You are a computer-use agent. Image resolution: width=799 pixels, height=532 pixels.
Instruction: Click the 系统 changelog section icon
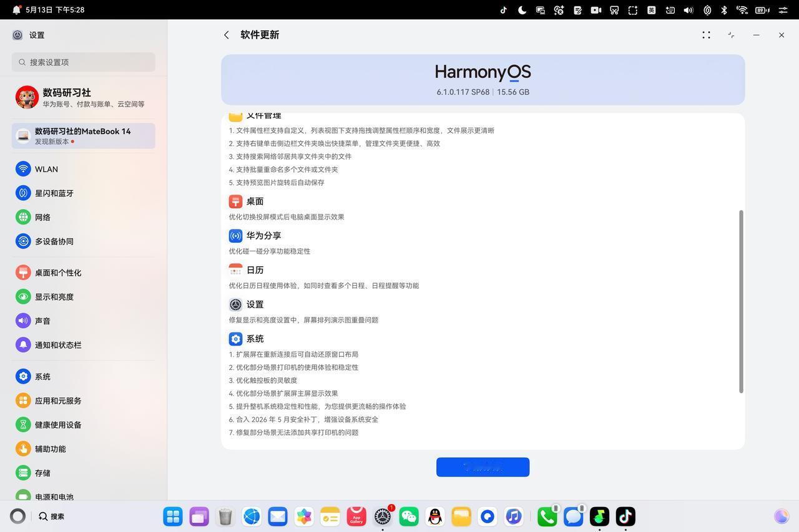(x=235, y=339)
